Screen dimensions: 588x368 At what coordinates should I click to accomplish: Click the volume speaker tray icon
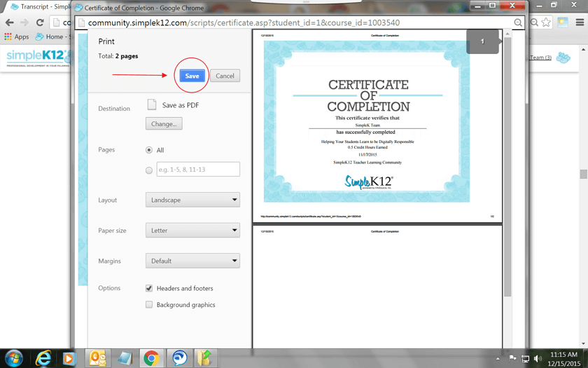pyautogui.click(x=538, y=359)
